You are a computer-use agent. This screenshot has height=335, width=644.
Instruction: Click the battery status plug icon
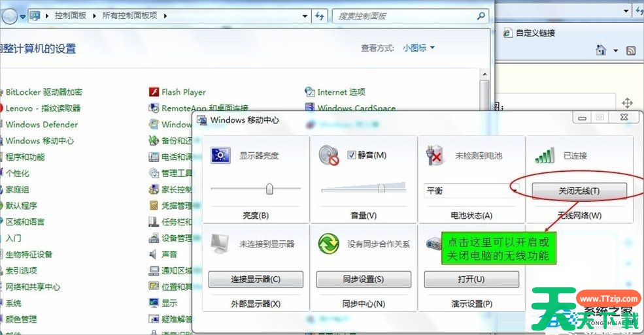tap(435, 155)
